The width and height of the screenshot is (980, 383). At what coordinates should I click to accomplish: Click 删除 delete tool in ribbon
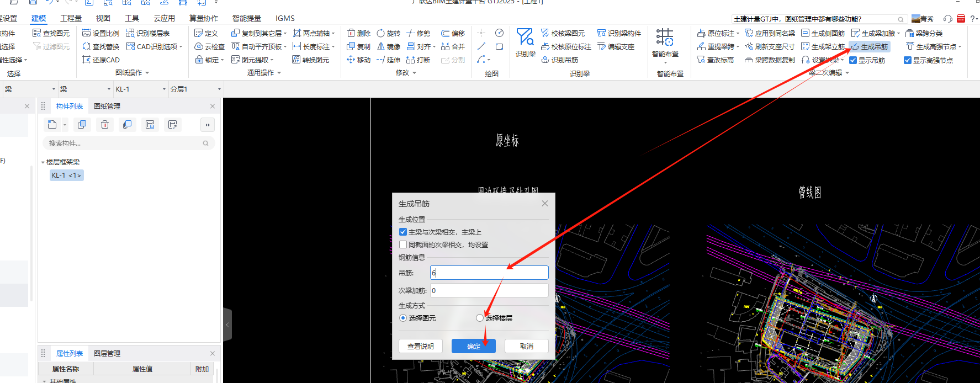(358, 33)
